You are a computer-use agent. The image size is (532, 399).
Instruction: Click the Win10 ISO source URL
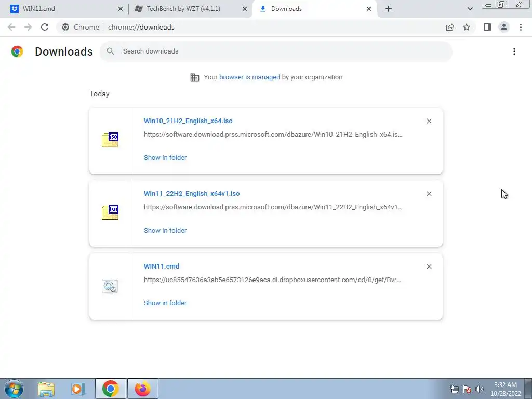(x=273, y=135)
